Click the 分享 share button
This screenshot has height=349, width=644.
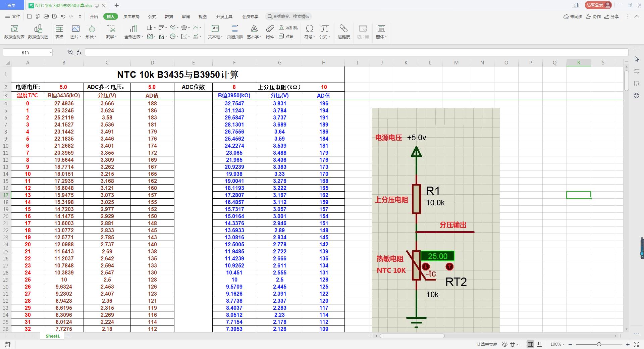pyautogui.click(x=611, y=16)
